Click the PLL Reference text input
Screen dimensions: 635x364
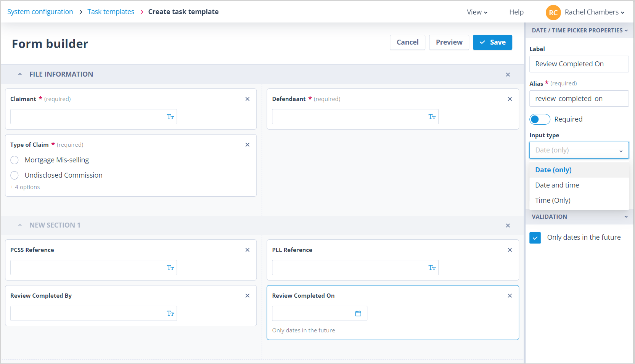[355, 268]
